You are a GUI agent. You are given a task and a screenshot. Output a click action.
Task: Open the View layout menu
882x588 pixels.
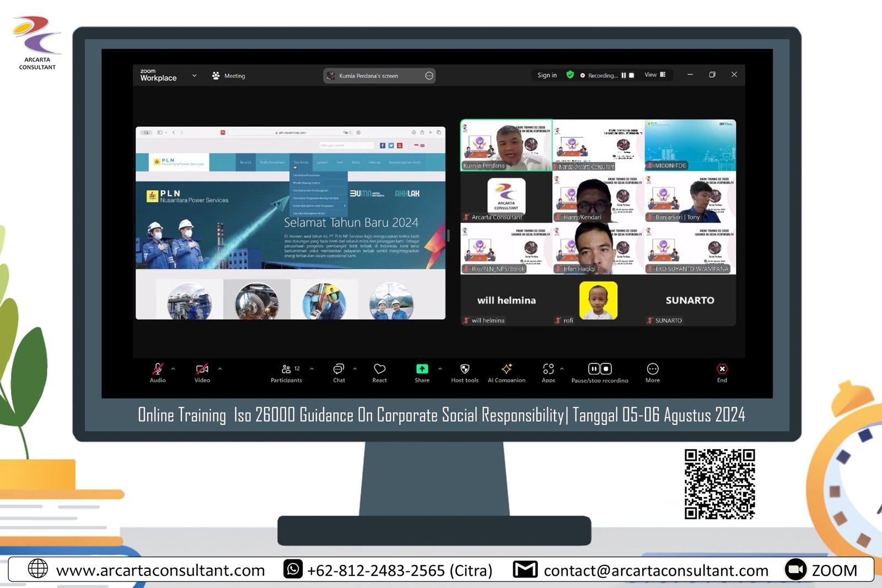(x=655, y=75)
